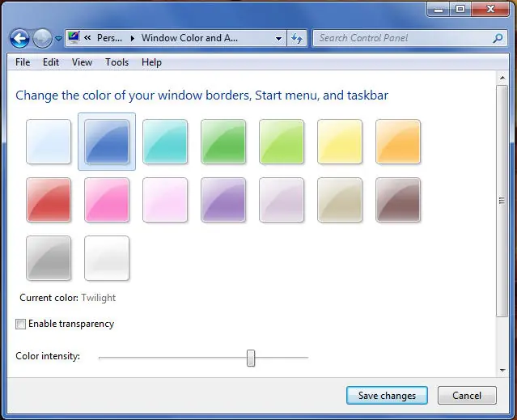Screen dimensions: 517x420
Task: Click Save changes button
Action: pyautogui.click(x=387, y=395)
